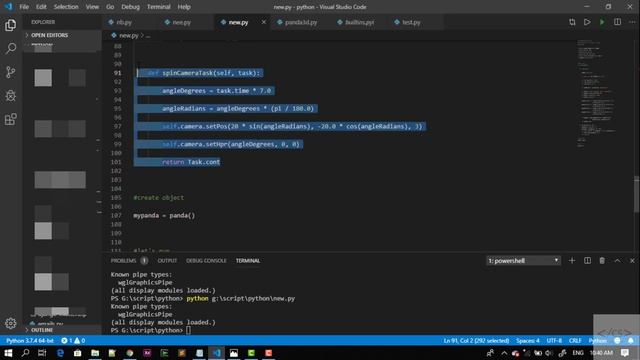
Task: Open the Help menu
Action: click(184, 7)
